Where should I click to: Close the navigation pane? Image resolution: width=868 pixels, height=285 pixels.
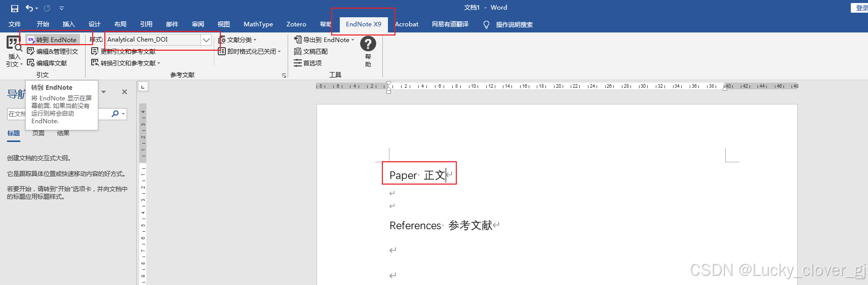tap(125, 92)
